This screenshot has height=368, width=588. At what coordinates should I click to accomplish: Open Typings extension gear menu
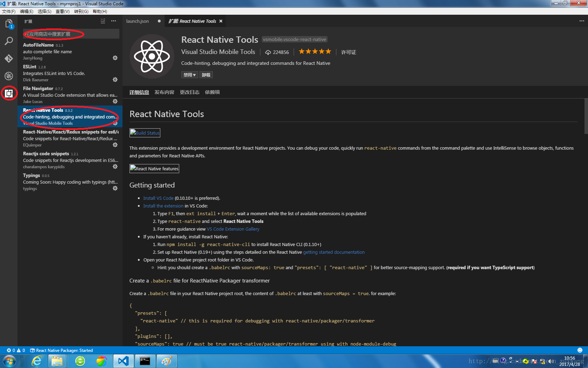(x=115, y=188)
